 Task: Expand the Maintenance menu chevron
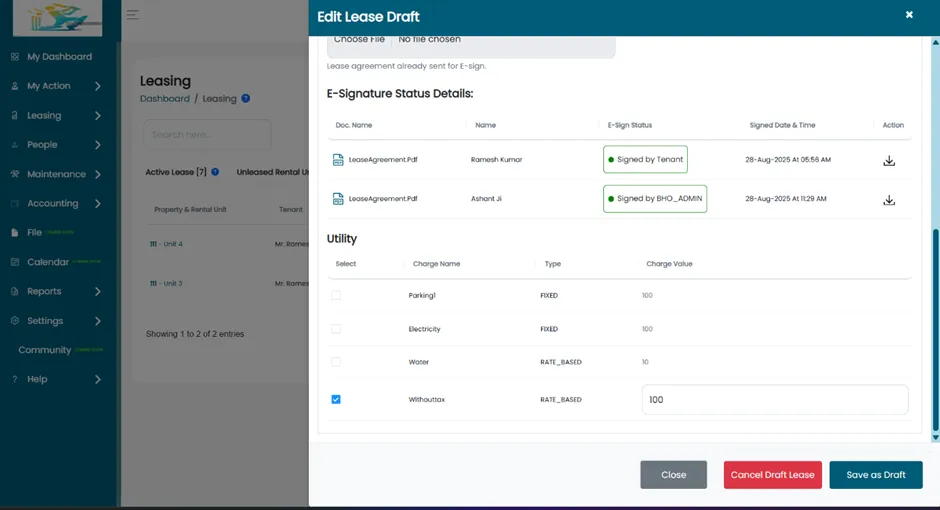[98, 174]
